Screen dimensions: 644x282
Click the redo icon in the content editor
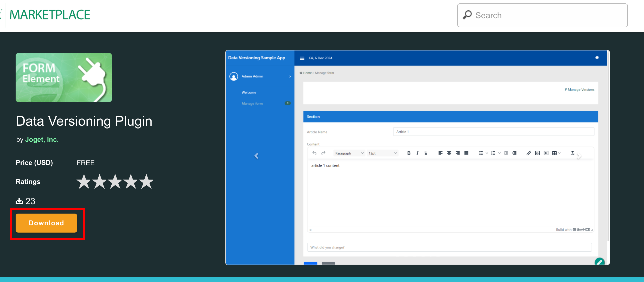[x=323, y=153]
